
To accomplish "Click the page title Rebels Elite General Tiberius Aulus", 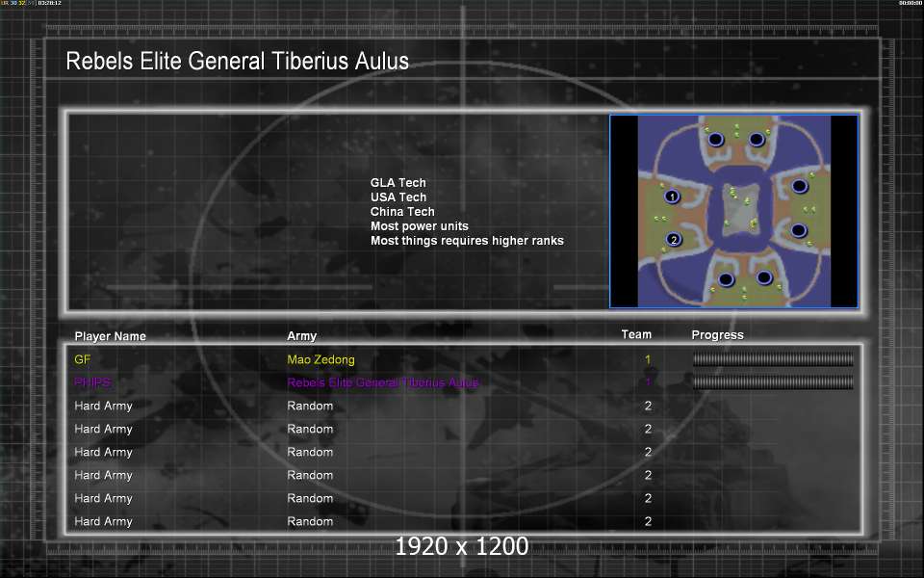I will click(x=238, y=62).
